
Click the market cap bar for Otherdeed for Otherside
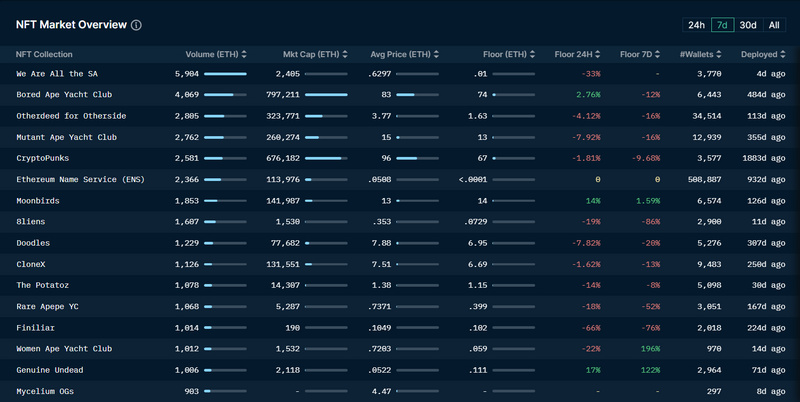click(x=326, y=116)
